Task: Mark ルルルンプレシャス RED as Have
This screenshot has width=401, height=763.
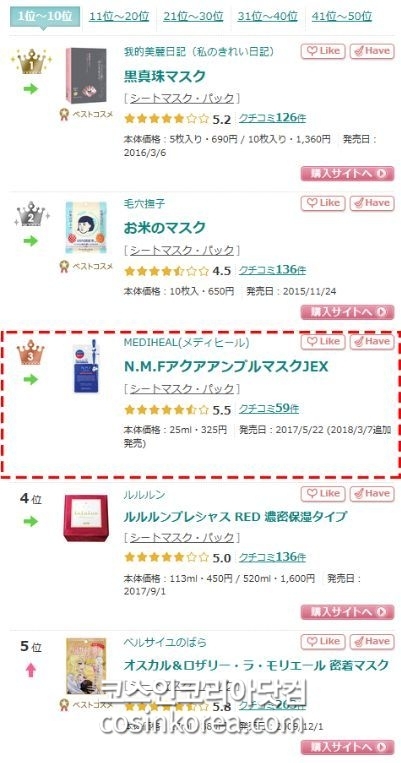Action: (x=372, y=493)
